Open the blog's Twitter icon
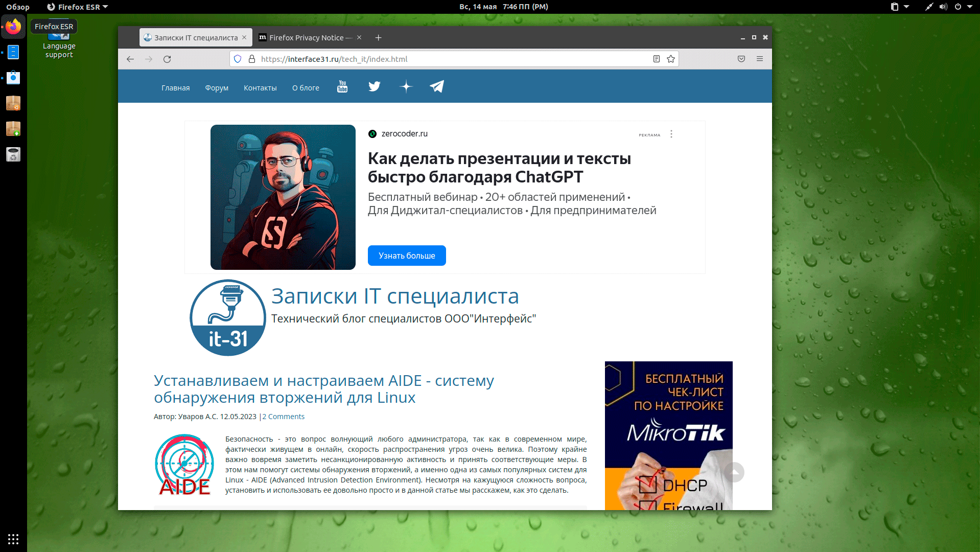This screenshot has height=552, width=980. (x=375, y=86)
